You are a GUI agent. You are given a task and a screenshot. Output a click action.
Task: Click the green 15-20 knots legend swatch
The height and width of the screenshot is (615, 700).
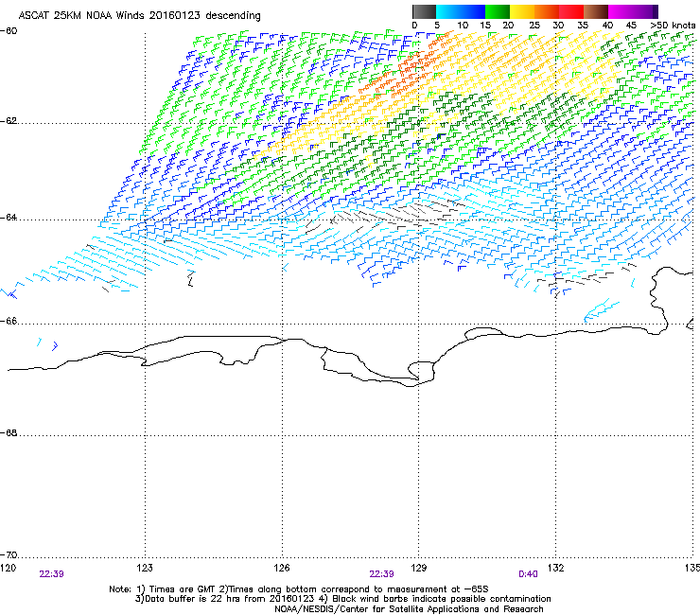coord(497,11)
